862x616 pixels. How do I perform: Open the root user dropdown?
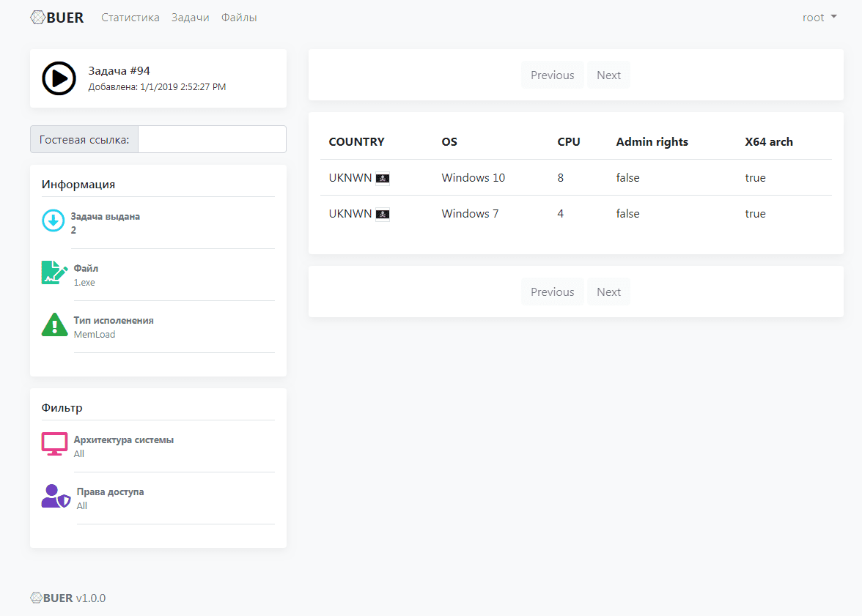[819, 18]
